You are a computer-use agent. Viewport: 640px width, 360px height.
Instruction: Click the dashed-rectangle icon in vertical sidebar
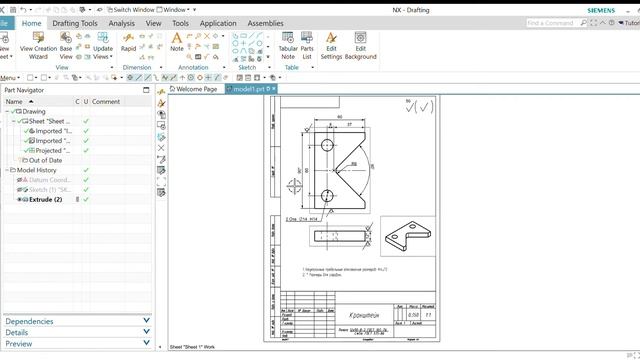[x=161, y=181]
